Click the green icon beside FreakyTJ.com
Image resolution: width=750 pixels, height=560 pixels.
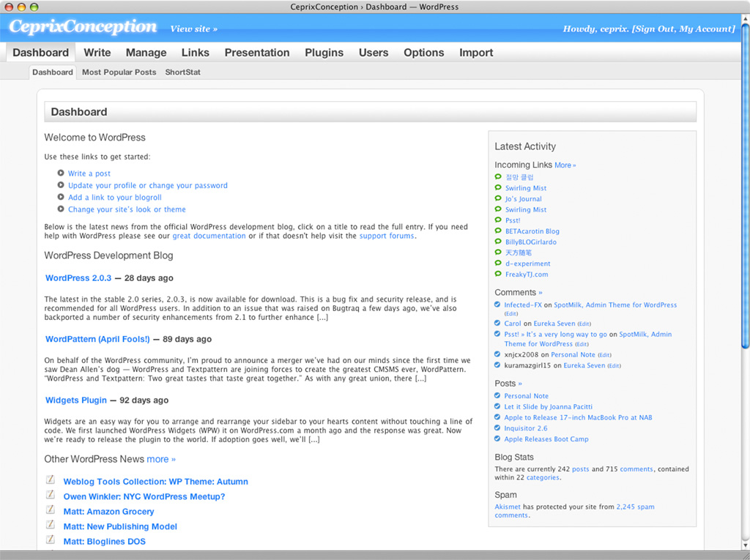click(x=498, y=274)
